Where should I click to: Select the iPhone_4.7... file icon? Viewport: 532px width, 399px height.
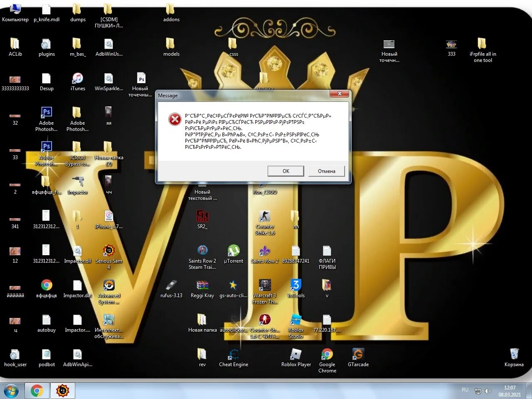[109, 219]
